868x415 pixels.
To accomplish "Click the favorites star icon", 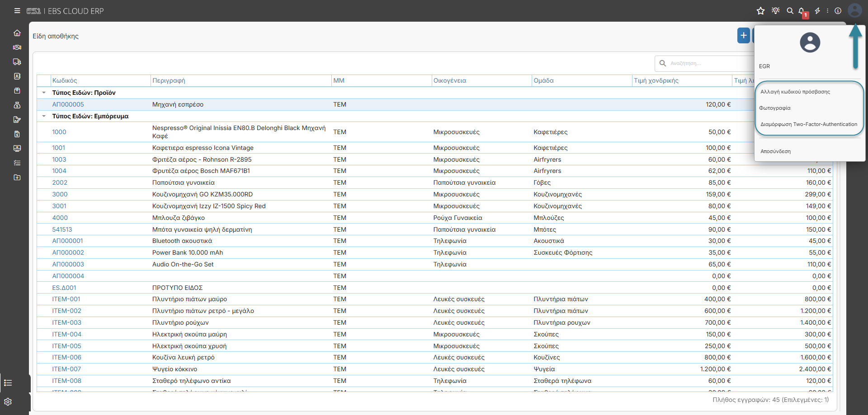I will click(x=761, y=11).
